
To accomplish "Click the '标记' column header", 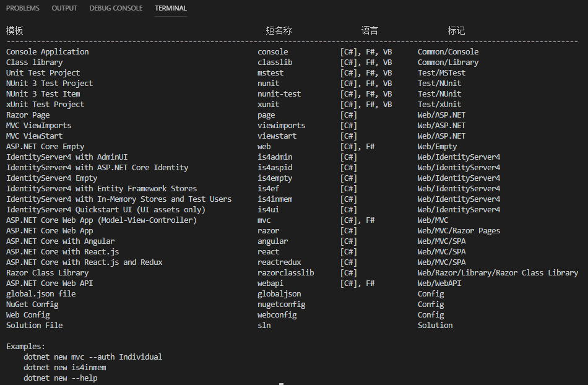I will pyautogui.click(x=456, y=30).
